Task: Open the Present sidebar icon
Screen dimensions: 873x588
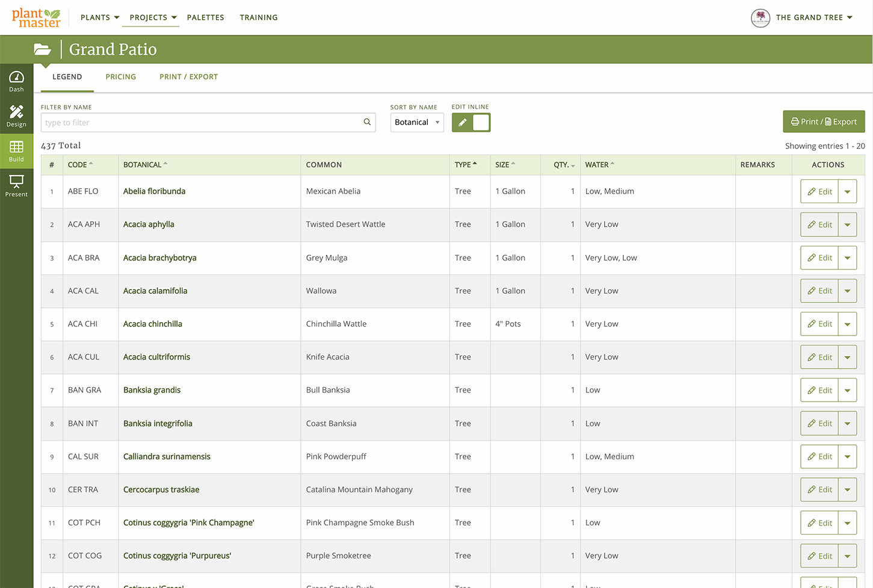Action: coord(16,186)
